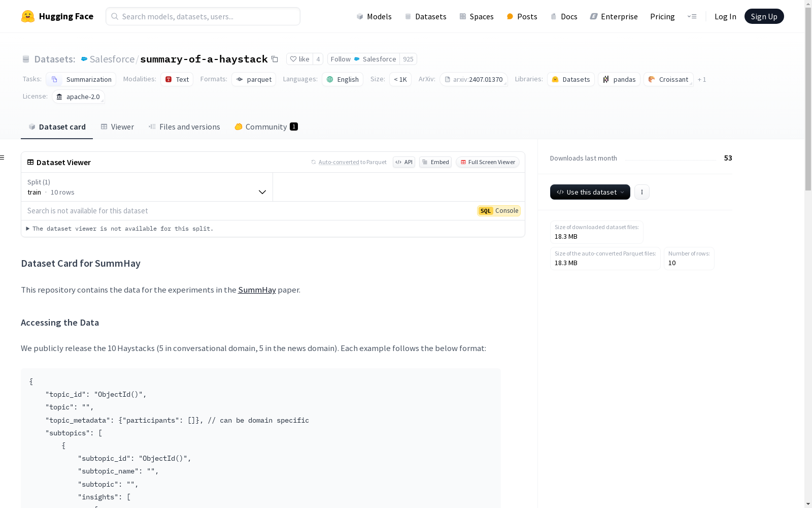
Task: Click the downloads last month value 53
Action: point(728,158)
